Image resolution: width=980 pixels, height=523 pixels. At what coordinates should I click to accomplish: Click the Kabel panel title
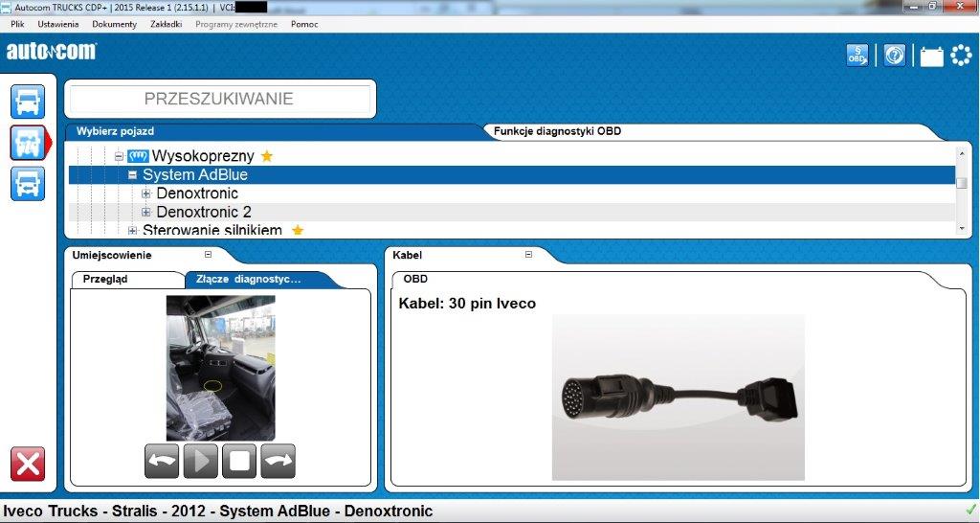(408, 255)
